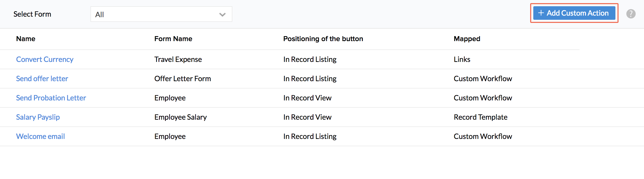Select the Offer Letter Form cell
Image resolution: width=644 pixels, height=179 pixels.
point(183,79)
